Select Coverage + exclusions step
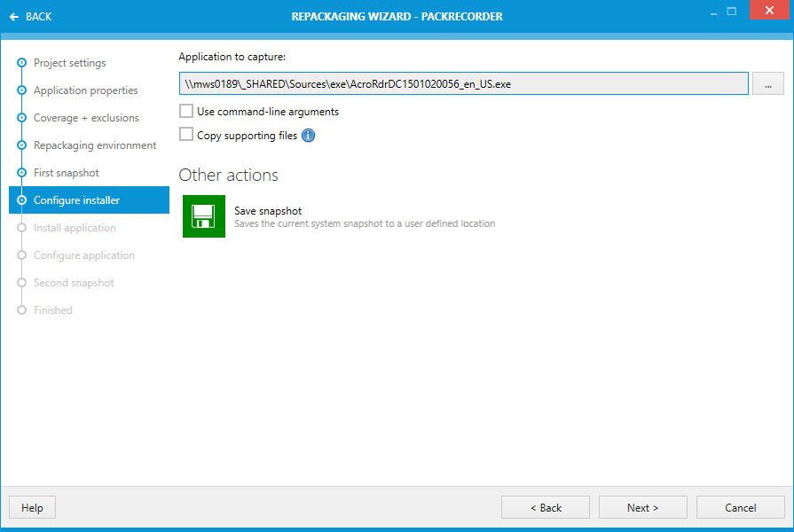The height and width of the screenshot is (532, 794). point(86,118)
